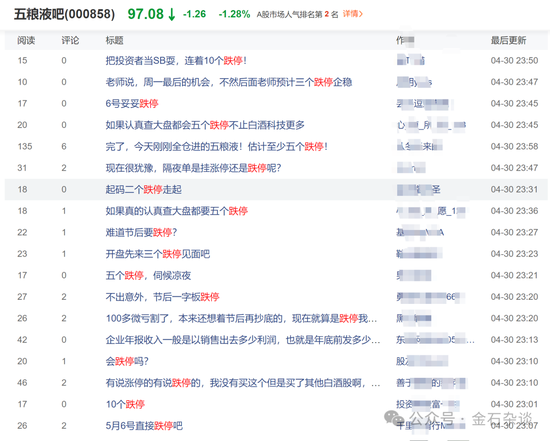This screenshot has height=441, width=550.
Task: Open post '100多微亏割了，本来还想着节后再抄底的'
Action: click(x=241, y=318)
